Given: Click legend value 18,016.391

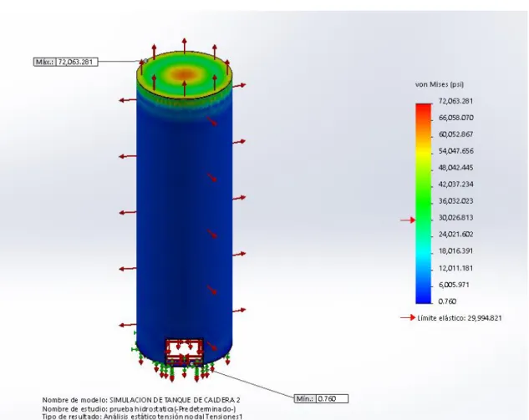Looking at the screenshot, I should (x=455, y=251).
